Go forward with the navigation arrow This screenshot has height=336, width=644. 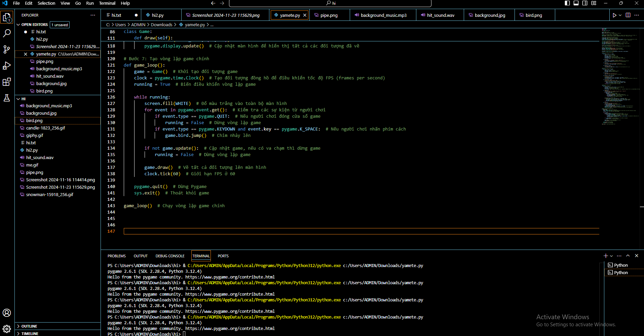(x=222, y=3)
